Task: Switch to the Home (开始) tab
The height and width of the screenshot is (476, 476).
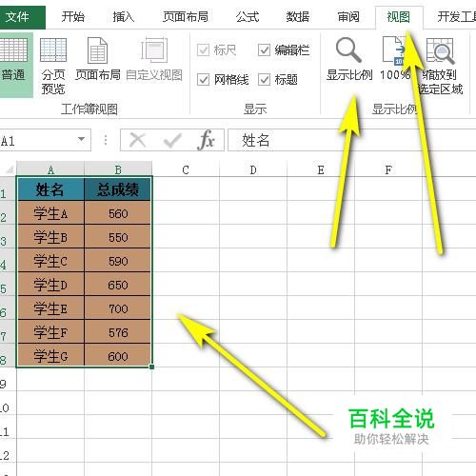Action: pyautogui.click(x=73, y=16)
